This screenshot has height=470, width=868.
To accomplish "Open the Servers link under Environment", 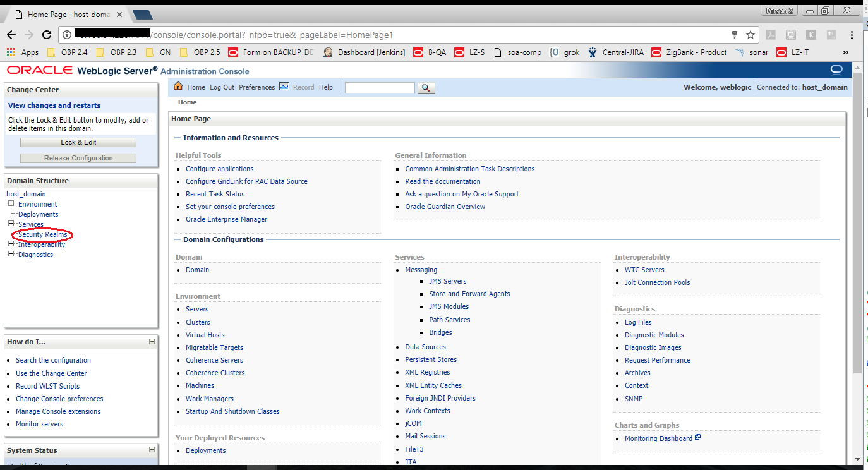I will coord(196,309).
